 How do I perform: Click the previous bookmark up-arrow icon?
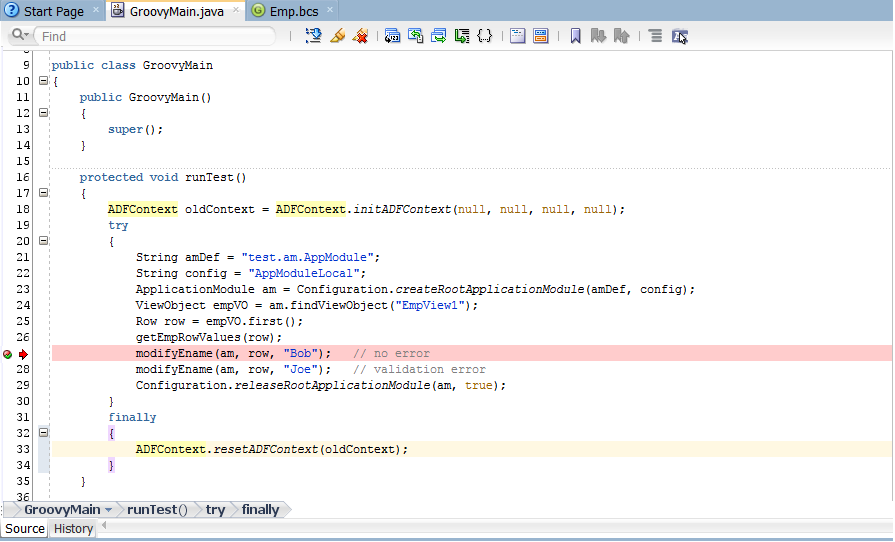(x=621, y=36)
